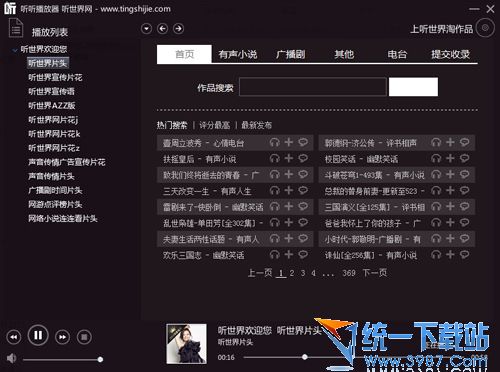Select the 最新发布 filter link
Image resolution: width=500 pixels, height=372 pixels.
[x=256, y=125]
